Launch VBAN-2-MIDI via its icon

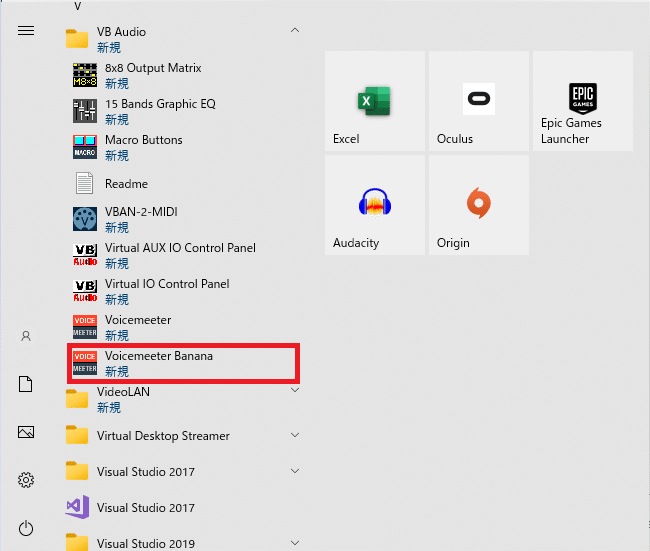tap(85, 219)
